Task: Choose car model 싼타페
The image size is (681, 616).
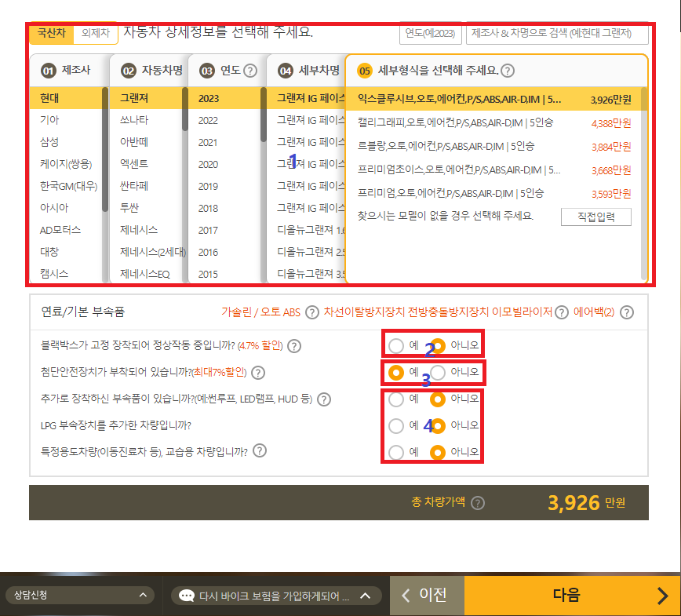Action: [x=134, y=186]
